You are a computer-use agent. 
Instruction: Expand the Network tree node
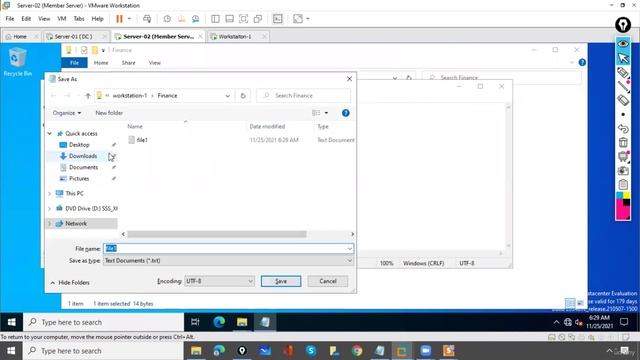click(x=50, y=224)
